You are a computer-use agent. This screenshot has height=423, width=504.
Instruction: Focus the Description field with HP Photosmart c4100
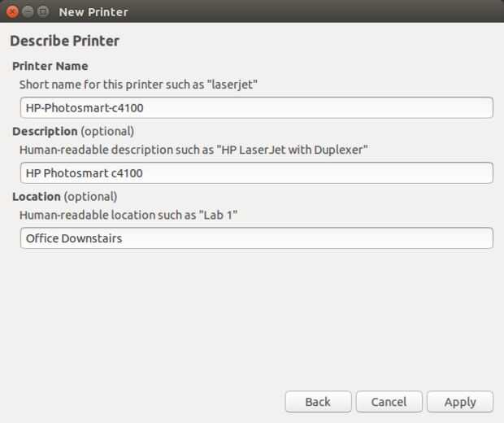tap(256, 172)
